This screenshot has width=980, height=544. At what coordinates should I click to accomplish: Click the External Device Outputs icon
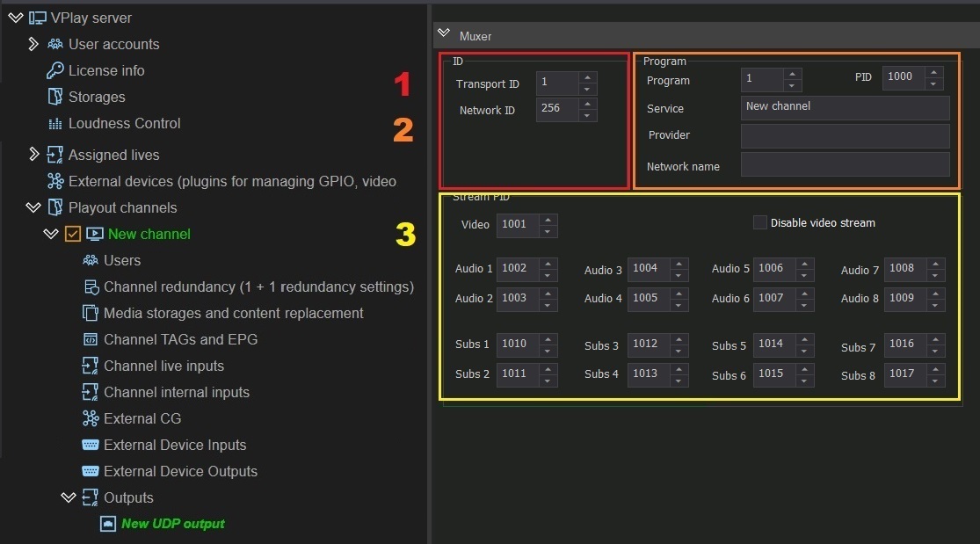click(91, 471)
